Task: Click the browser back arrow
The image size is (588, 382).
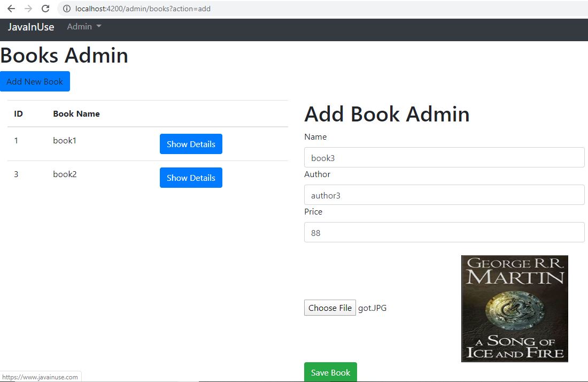Action: click(x=11, y=8)
